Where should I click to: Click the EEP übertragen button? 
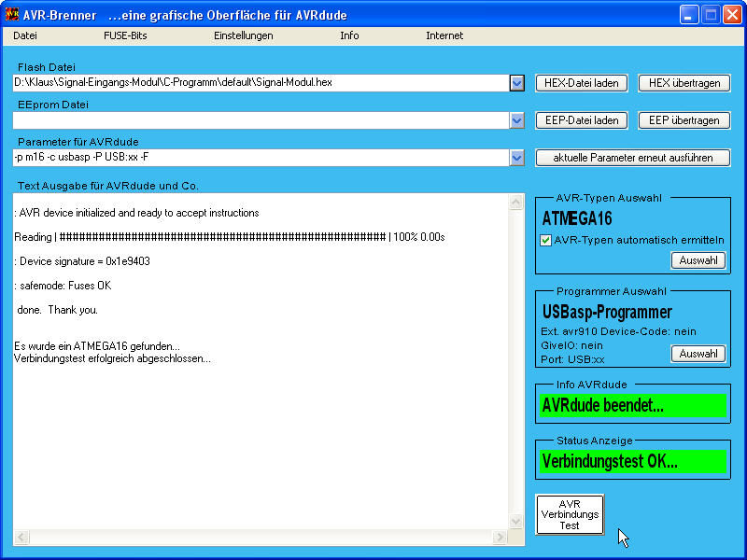pyautogui.click(x=684, y=120)
